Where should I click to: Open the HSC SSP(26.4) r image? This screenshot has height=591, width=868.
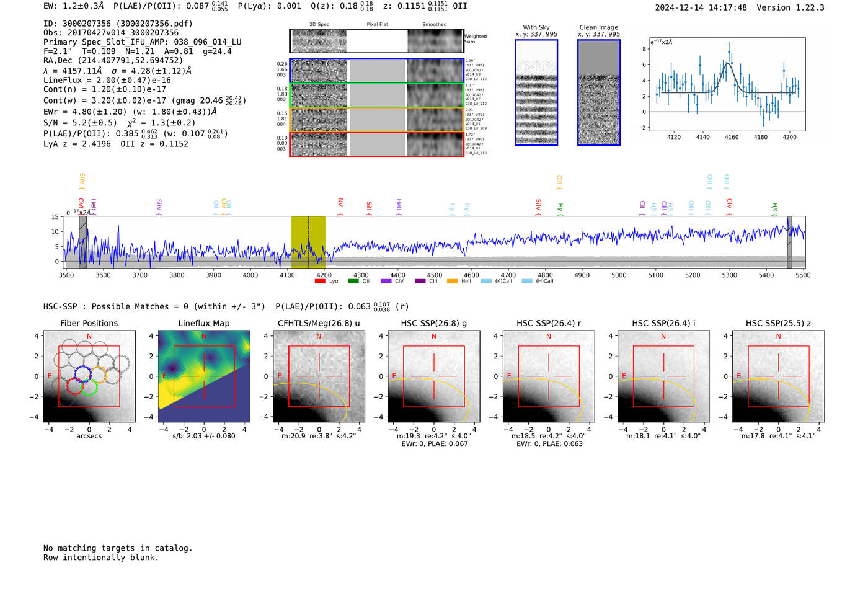[x=549, y=376]
